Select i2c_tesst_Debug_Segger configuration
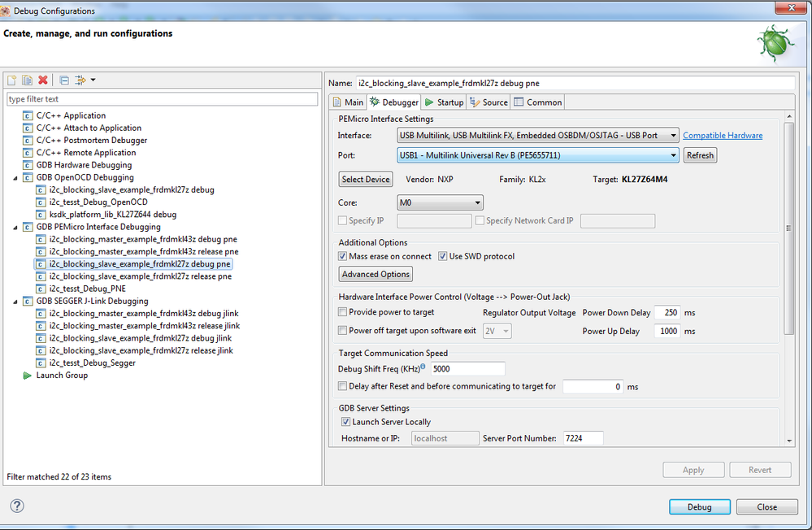 point(92,363)
